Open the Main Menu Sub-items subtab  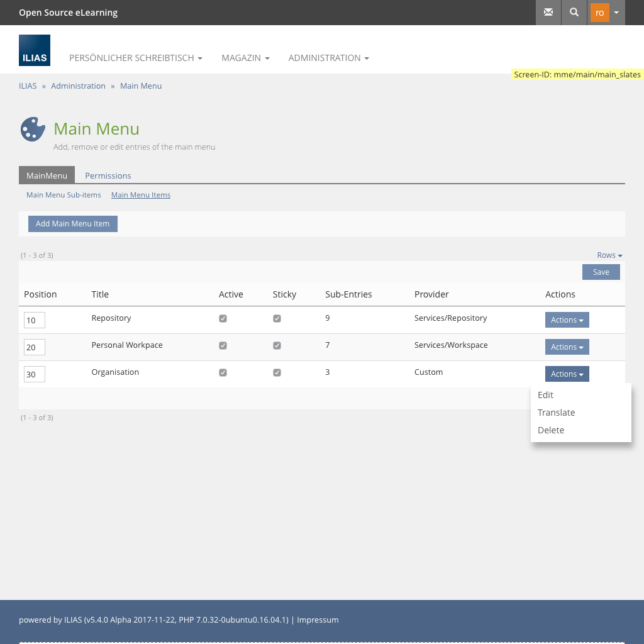pos(64,195)
